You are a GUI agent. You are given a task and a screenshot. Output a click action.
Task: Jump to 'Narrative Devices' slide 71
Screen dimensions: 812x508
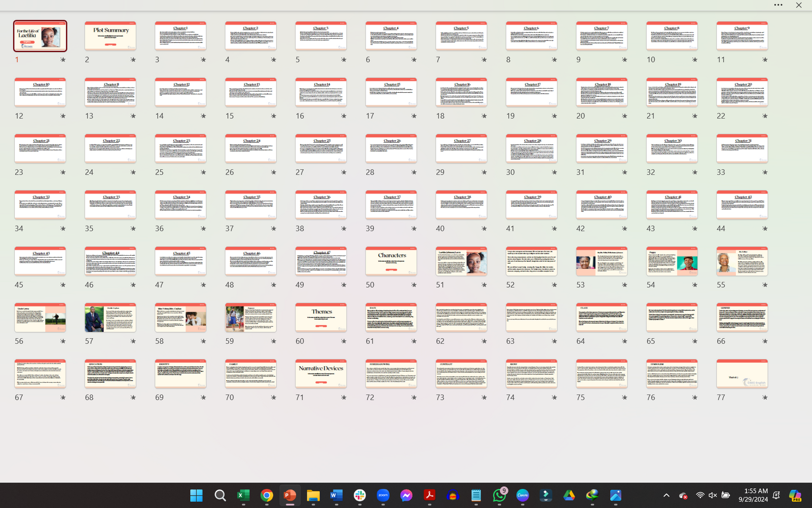(x=321, y=374)
